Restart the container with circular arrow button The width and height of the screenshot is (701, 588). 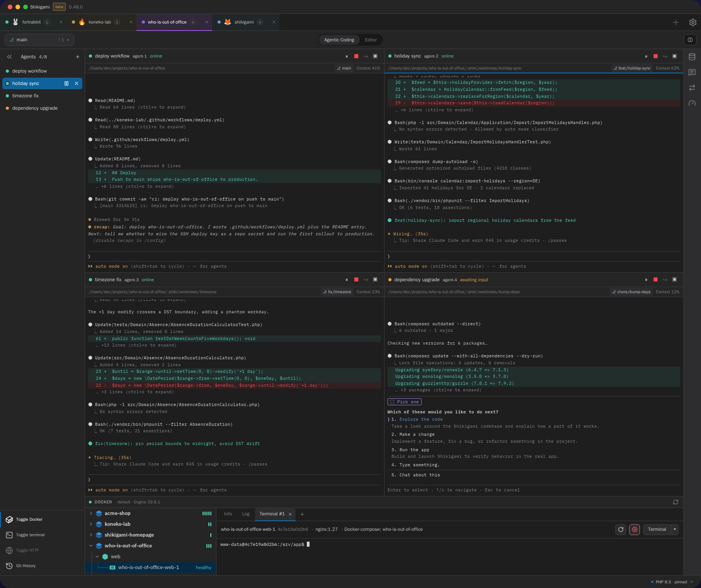point(621,530)
